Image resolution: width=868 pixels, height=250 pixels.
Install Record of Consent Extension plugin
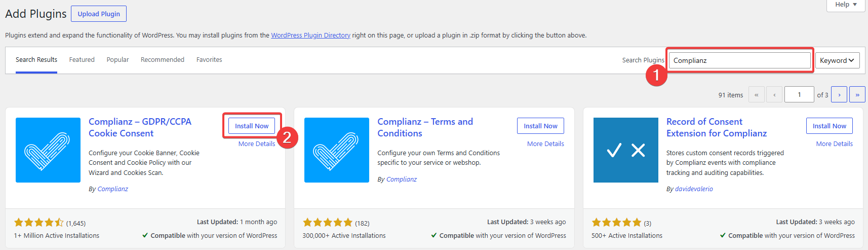pos(830,126)
